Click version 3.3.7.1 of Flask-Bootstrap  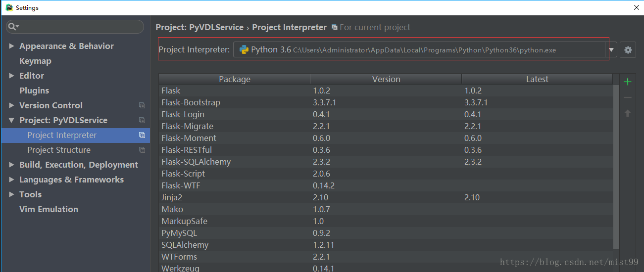pyautogui.click(x=324, y=102)
